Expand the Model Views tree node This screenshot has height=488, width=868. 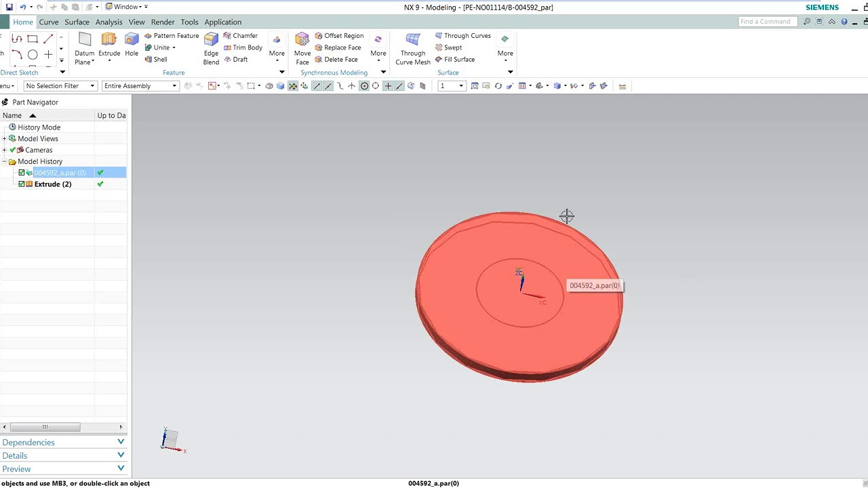click(x=4, y=139)
